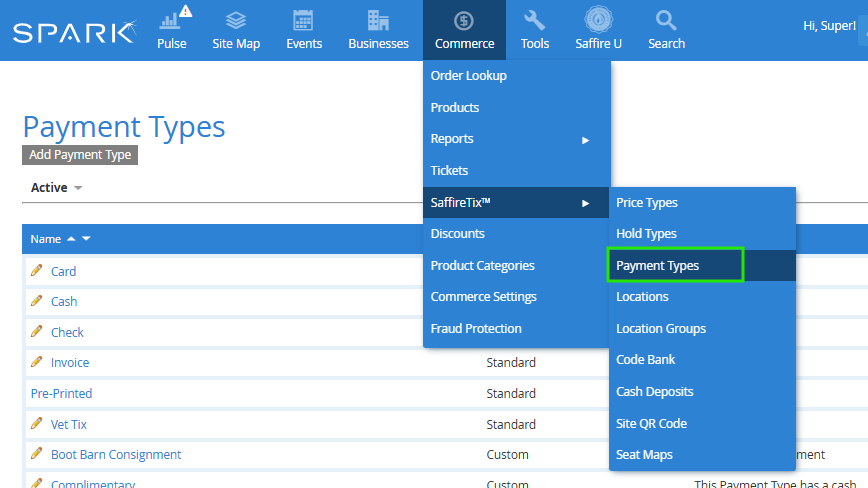Screen dimensions: 868x488
Task: Click the Search magnifier icon
Action: coord(665,20)
